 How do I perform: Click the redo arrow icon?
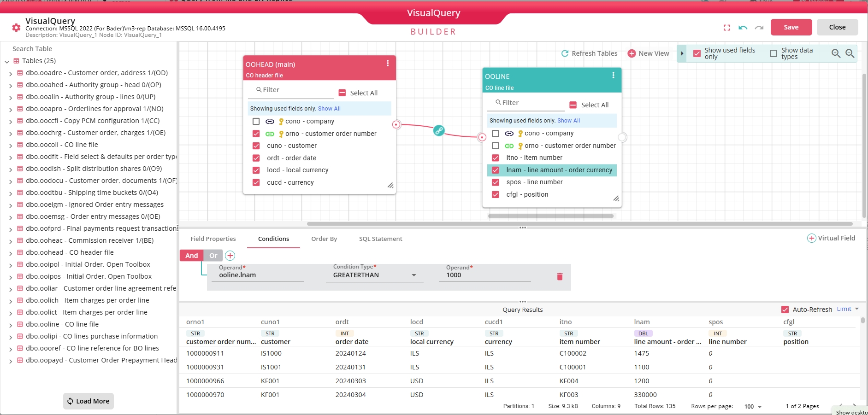click(x=759, y=28)
